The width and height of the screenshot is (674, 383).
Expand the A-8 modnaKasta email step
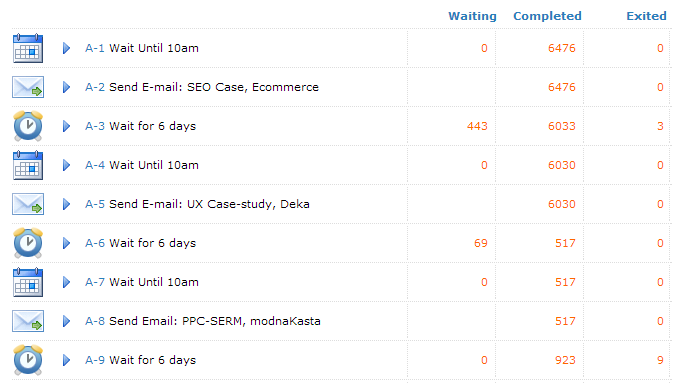66,321
